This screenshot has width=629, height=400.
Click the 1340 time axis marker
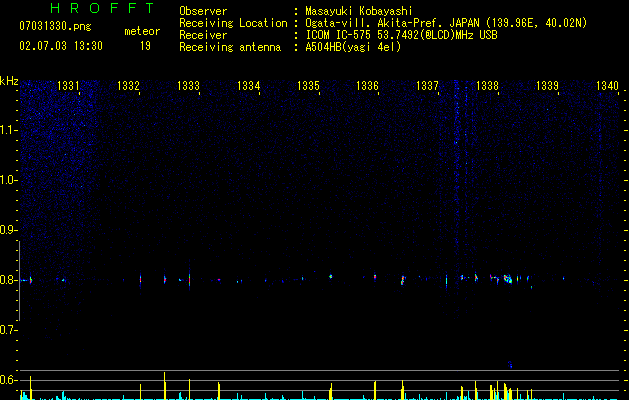click(x=607, y=85)
